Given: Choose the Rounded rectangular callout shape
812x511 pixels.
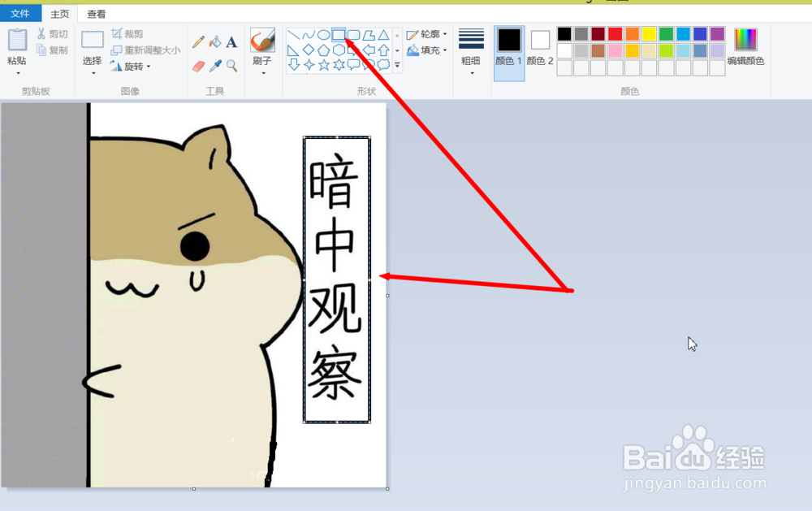Looking at the screenshot, I should click(x=354, y=65).
